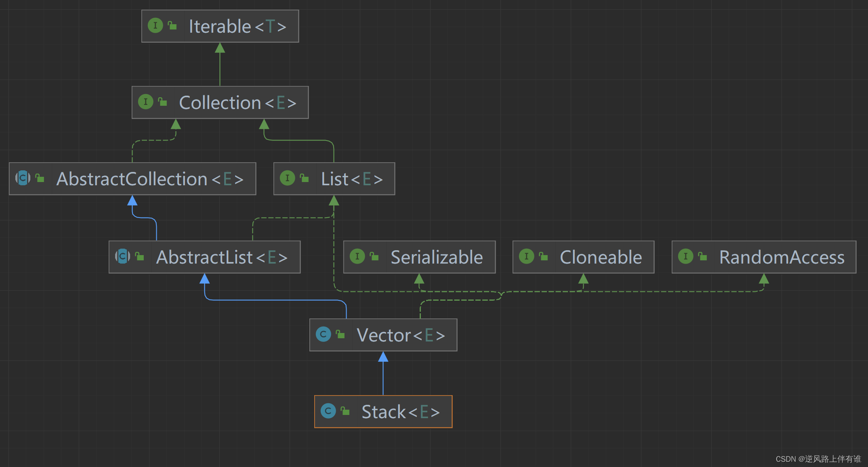
Task: Select the Serializable node text
Action: [437, 258]
